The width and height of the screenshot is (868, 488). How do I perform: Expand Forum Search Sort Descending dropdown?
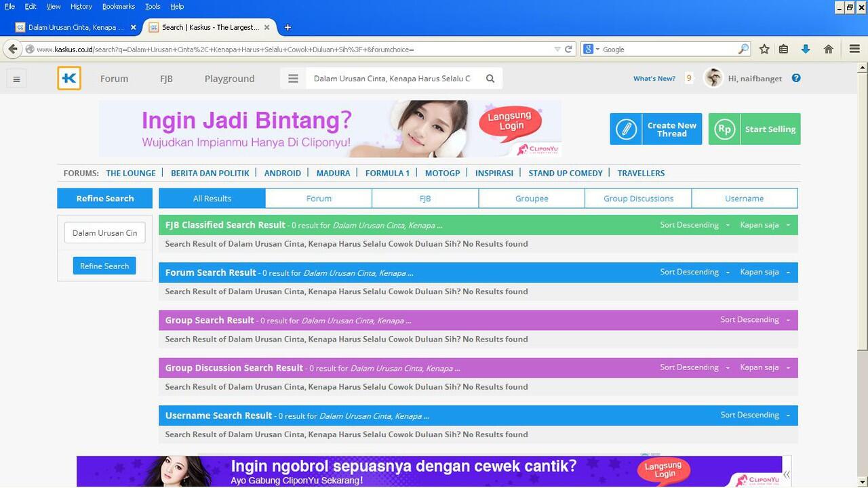pos(694,272)
